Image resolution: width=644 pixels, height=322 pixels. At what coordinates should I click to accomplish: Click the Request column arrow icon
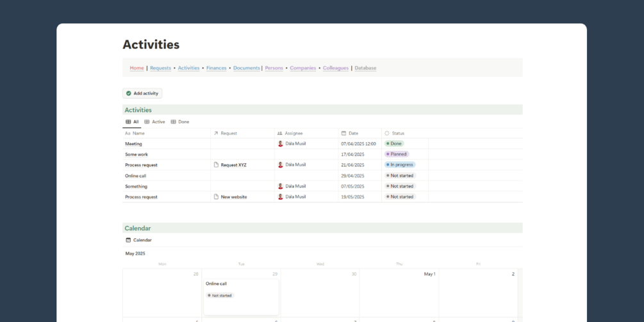216,133
